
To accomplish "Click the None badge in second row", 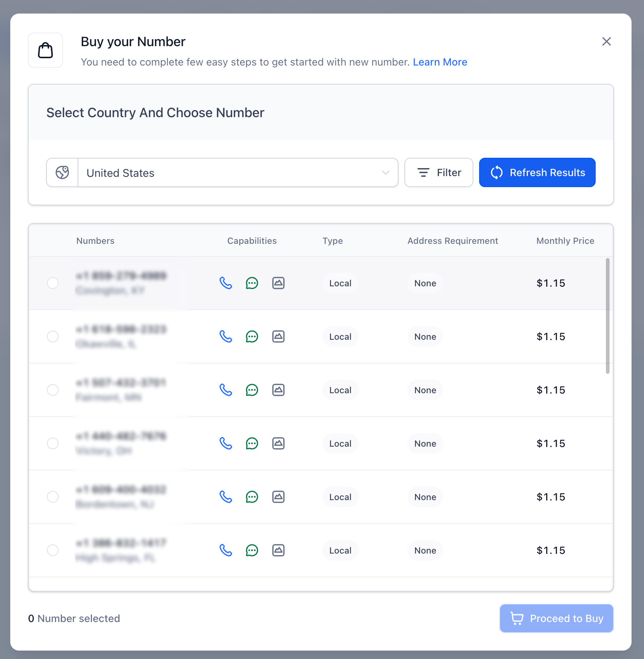I will [x=425, y=336].
